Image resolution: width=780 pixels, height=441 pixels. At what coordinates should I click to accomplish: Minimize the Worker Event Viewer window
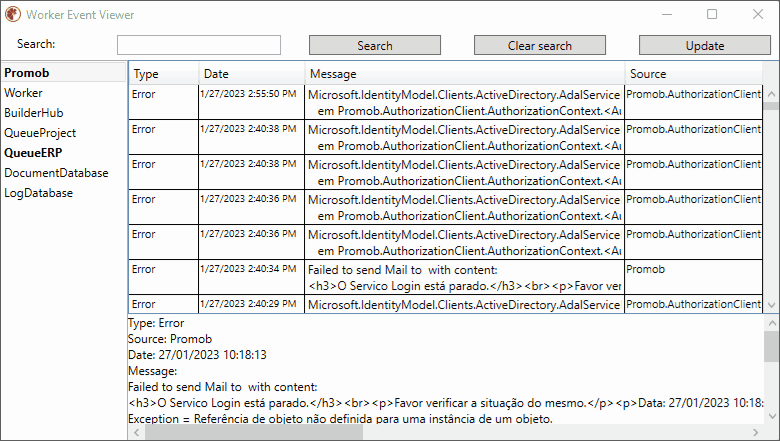[667, 14]
